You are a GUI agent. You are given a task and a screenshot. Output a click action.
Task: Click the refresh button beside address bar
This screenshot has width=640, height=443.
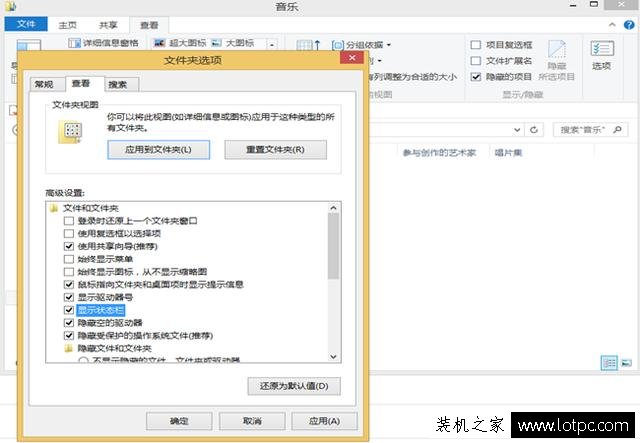pos(533,130)
